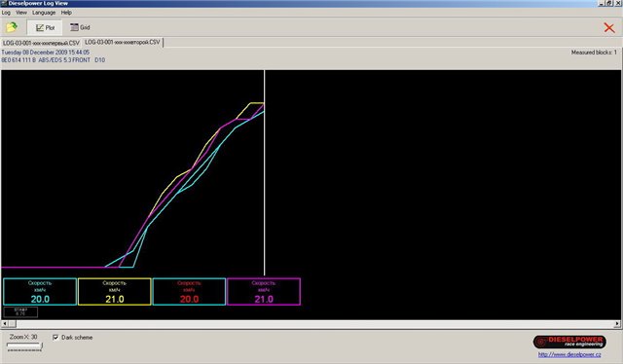623x364 pixels.
Task: Switch to Plot view
Action: (45, 27)
